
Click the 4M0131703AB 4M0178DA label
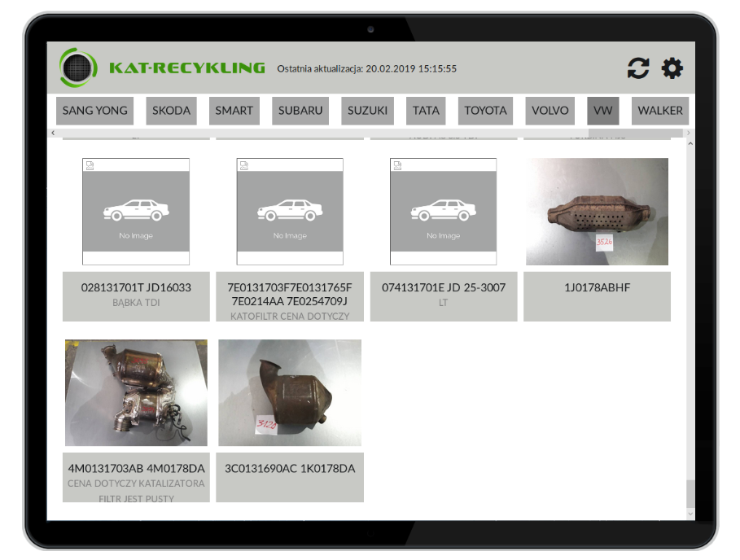click(136, 469)
